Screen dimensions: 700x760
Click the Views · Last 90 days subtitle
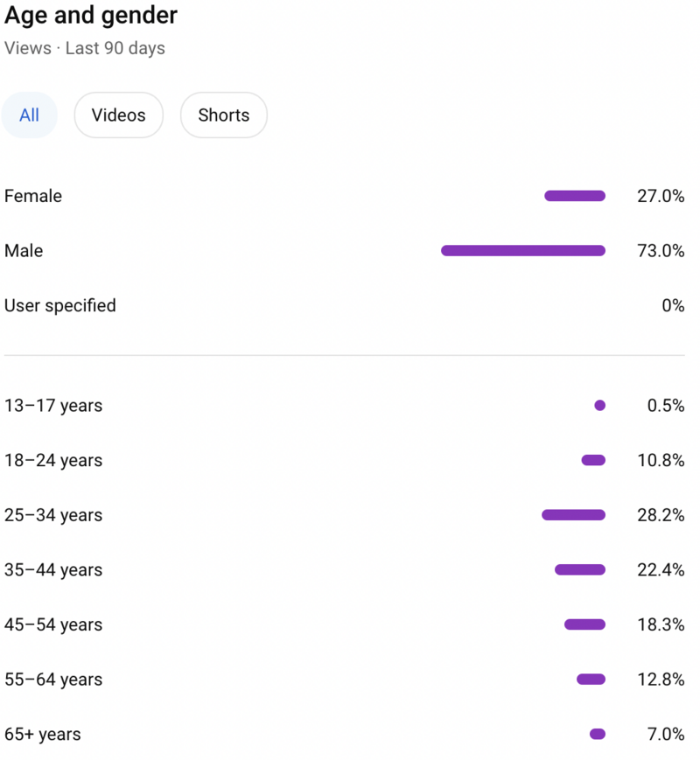[x=85, y=48]
